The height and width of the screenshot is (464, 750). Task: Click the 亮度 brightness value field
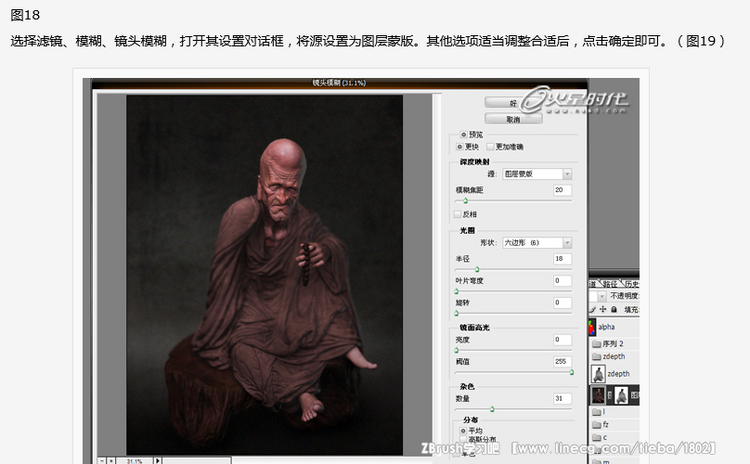click(x=562, y=340)
